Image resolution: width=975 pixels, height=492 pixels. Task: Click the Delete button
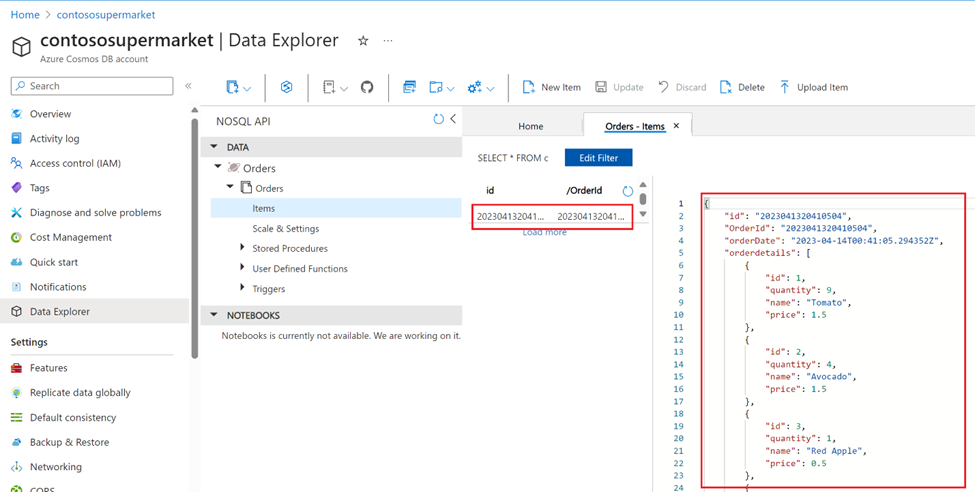[x=742, y=88]
